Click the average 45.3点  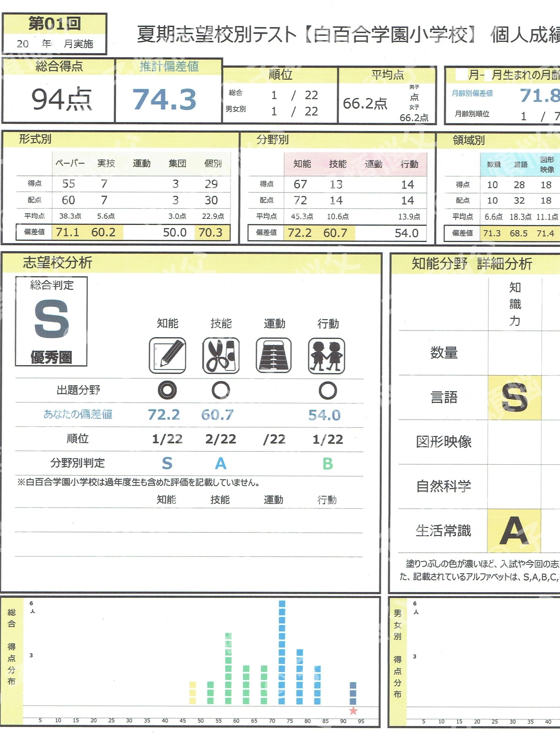(302, 217)
